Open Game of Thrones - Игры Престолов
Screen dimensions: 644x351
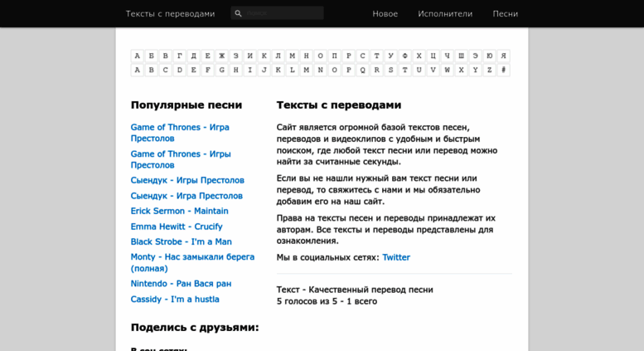(x=181, y=159)
